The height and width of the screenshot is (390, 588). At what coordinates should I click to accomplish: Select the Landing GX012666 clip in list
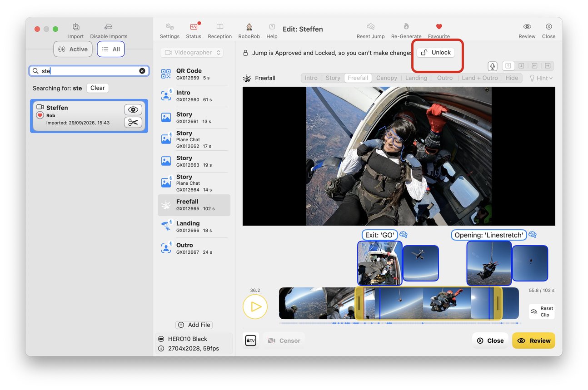pos(194,227)
